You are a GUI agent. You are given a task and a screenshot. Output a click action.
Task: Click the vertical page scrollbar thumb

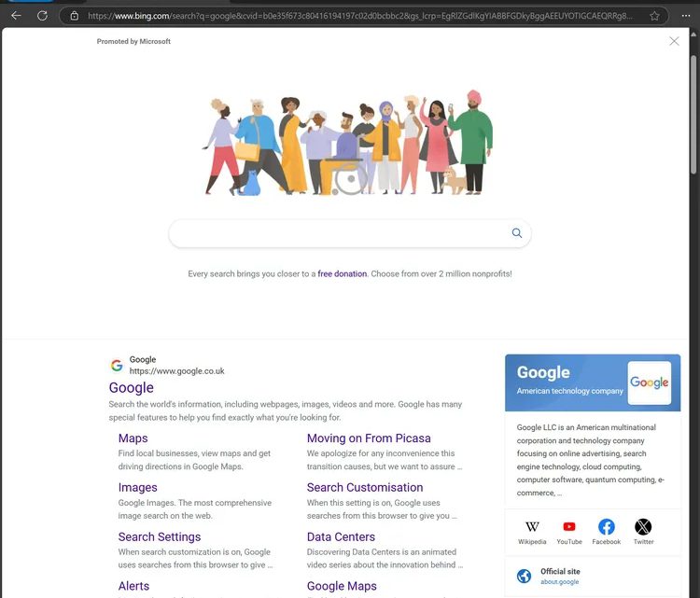click(693, 114)
